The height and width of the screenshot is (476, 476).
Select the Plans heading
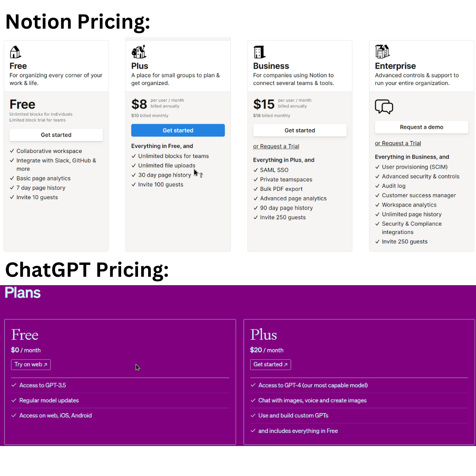click(22, 292)
